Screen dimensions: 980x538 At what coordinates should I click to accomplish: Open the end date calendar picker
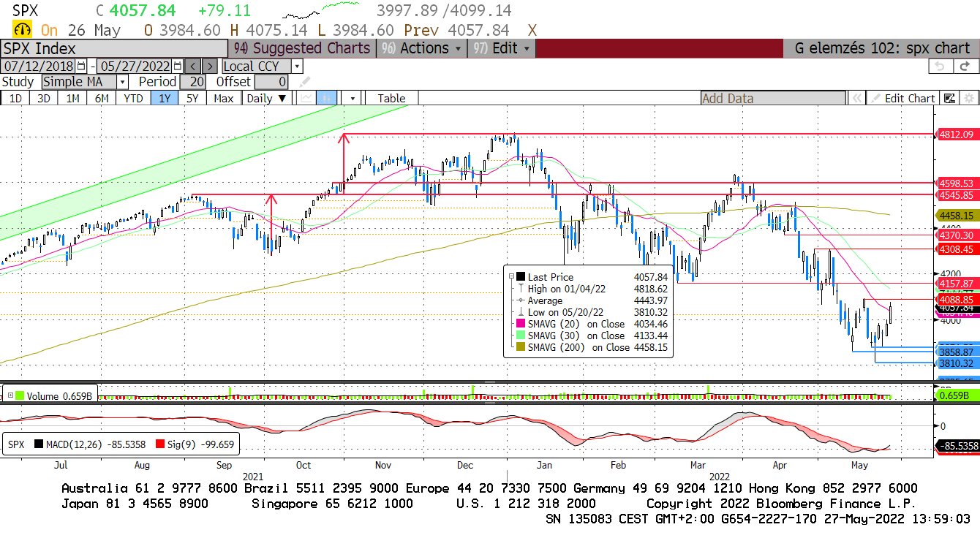(177, 66)
